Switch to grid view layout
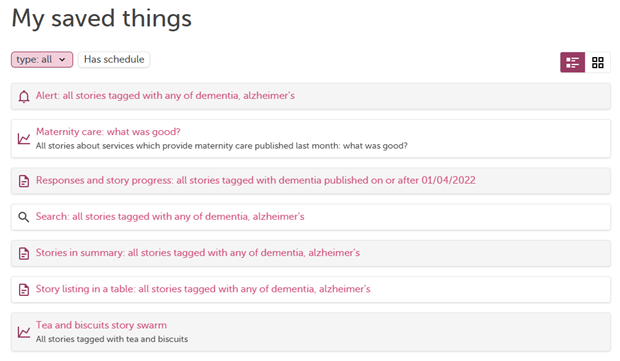Viewport: 620px width, 361px height. click(x=597, y=62)
